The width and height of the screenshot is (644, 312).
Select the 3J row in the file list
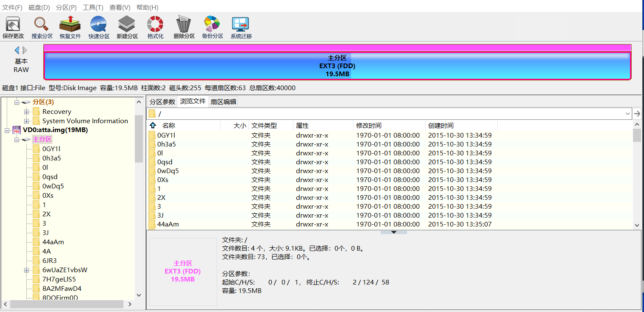click(x=390, y=215)
